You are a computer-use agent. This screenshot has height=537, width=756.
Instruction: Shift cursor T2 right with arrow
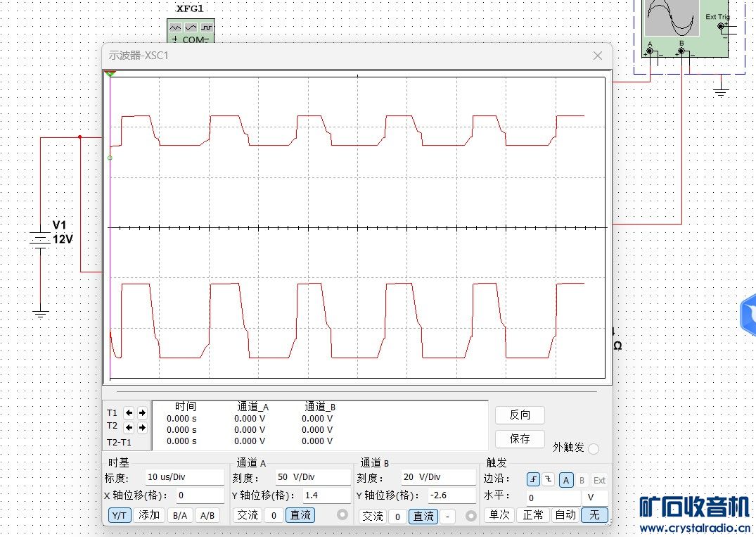point(142,427)
